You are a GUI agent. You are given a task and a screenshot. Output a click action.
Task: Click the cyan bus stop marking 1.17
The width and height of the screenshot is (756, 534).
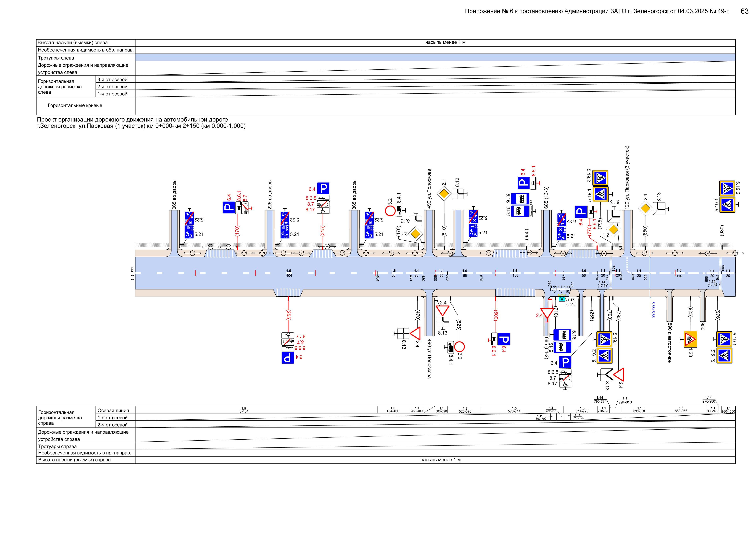(x=562, y=299)
